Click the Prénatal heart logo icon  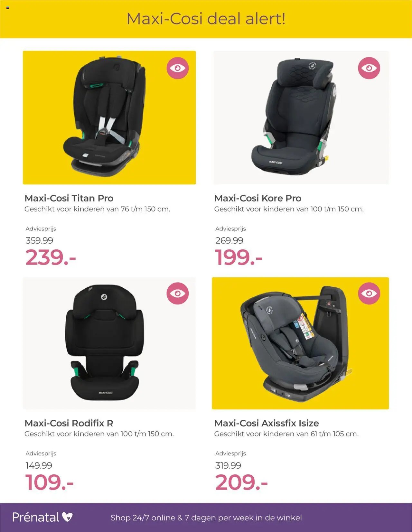(67, 517)
